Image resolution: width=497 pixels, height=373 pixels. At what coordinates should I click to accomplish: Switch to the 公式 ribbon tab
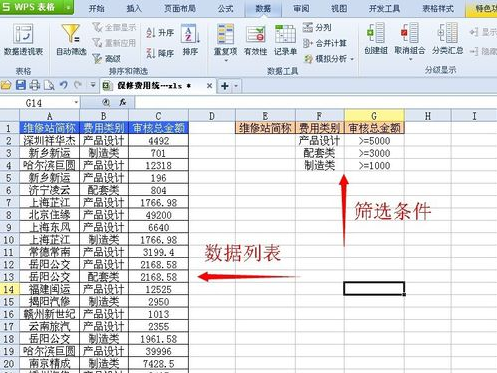coord(225,9)
